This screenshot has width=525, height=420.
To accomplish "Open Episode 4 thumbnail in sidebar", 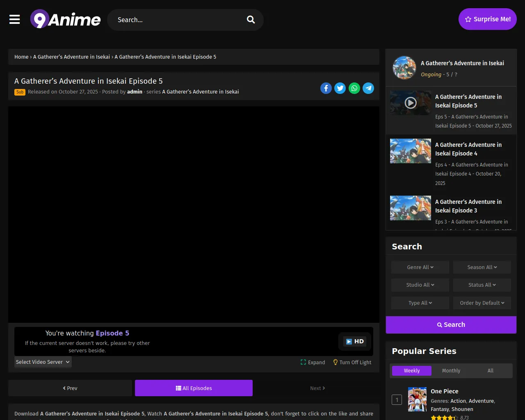I will click(x=410, y=151).
